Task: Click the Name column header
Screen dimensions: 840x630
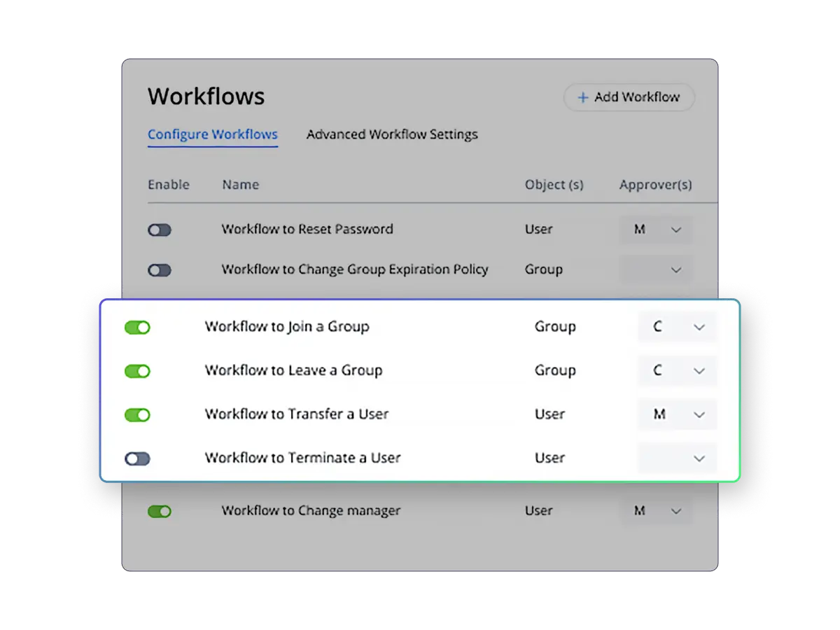Action: [240, 185]
